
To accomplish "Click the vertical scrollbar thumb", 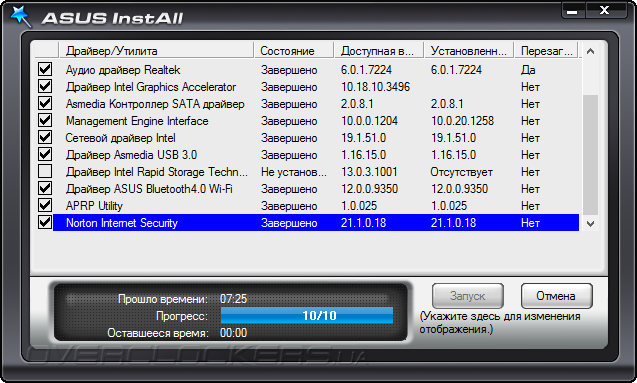I will 590,155.
